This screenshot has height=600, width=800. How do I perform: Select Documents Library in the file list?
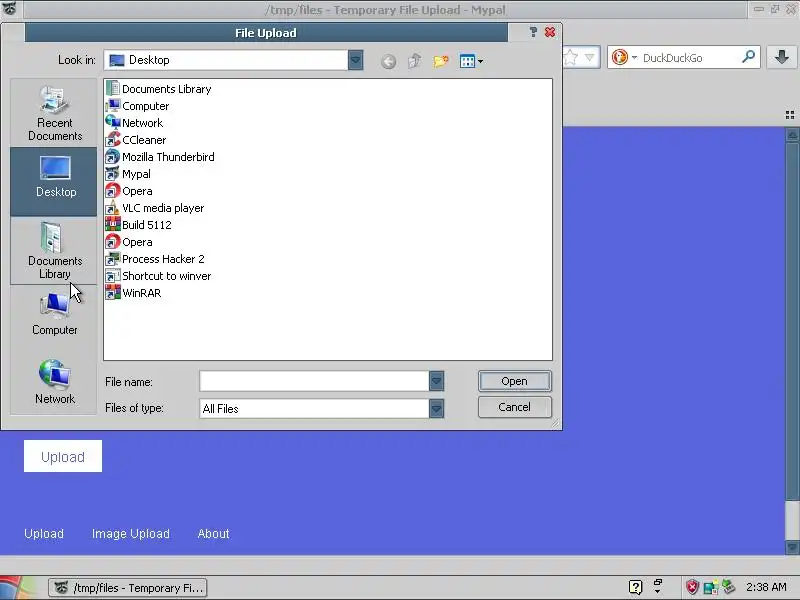click(158, 89)
